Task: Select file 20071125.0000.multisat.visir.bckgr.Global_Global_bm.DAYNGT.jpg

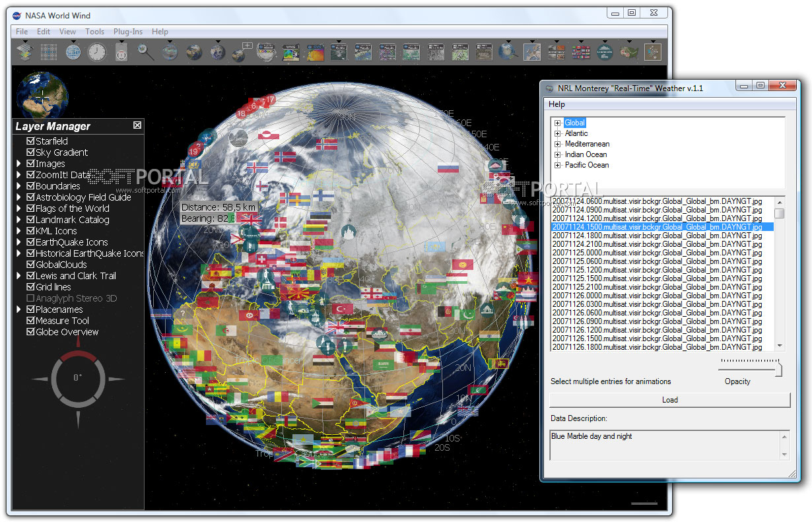Action: click(x=657, y=252)
